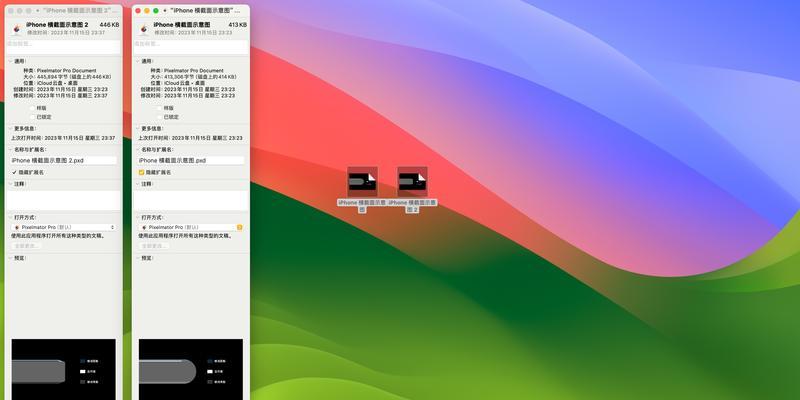Toggle the 样板 checkbox in the 446 KB info window

[x=32, y=108]
